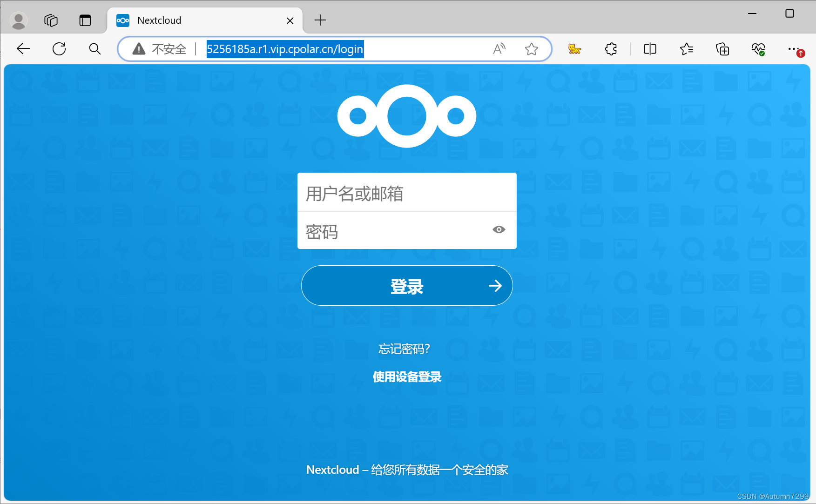Image resolution: width=816 pixels, height=504 pixels.
Task: Open the favorites list icon
Action: tap(686, 49)
